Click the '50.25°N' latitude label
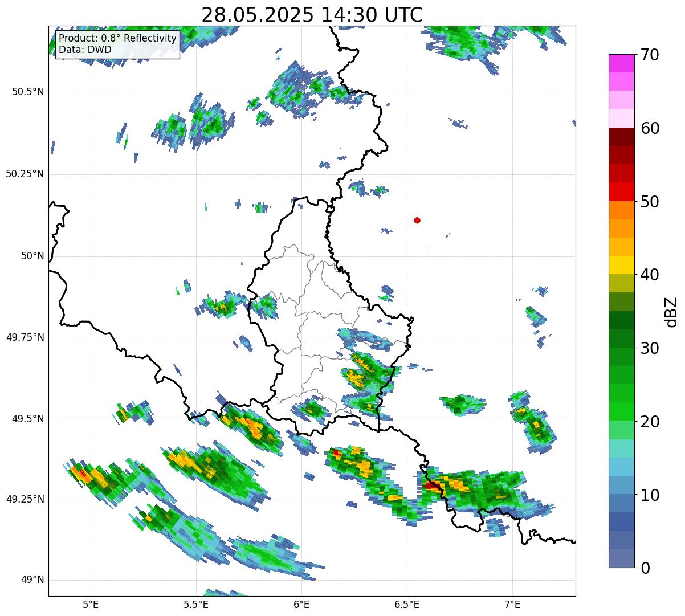Screen dimensions: 685x616 (25, 174)
